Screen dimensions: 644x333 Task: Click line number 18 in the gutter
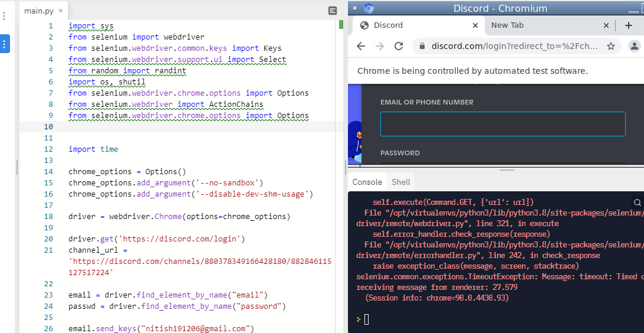48,216
